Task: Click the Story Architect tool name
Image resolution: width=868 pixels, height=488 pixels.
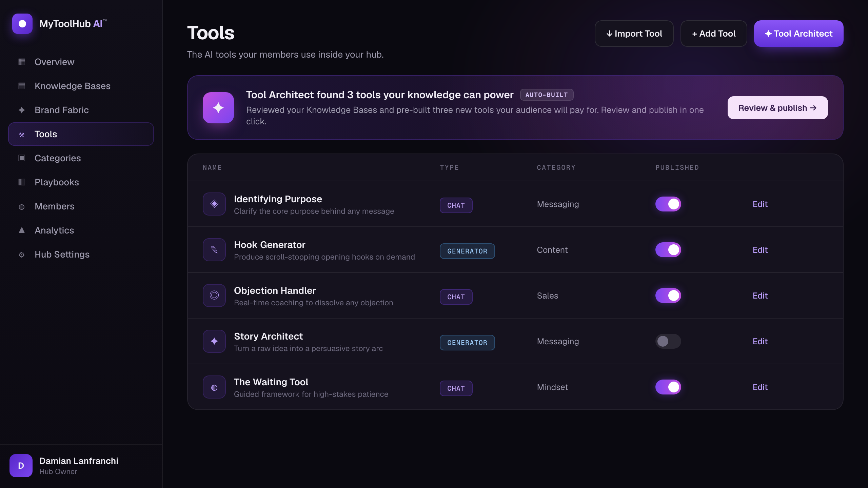Action: (268, 336)
